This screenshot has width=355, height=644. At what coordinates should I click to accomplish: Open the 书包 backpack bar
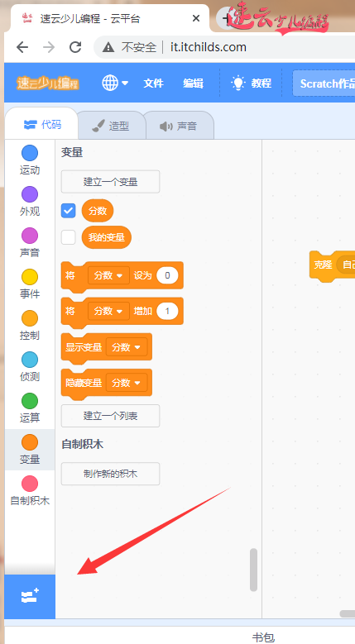point(263,637)
